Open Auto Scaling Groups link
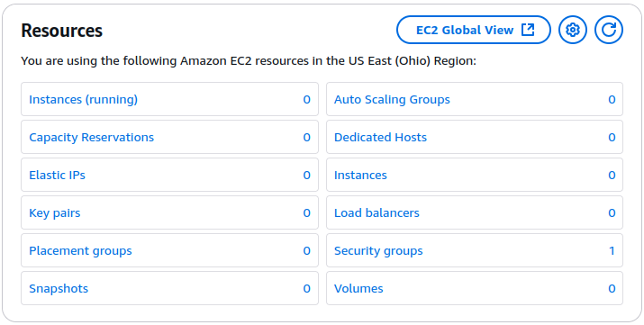This screenshot has height=325, width=644. 392,99
